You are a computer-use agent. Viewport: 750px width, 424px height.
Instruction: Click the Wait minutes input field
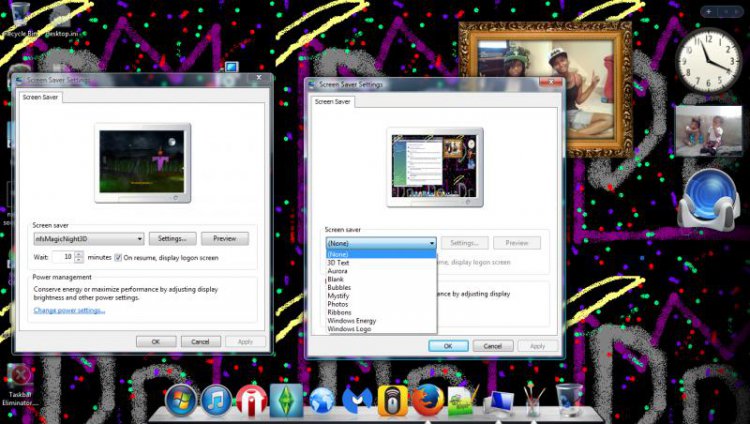(x=63, y=257)
